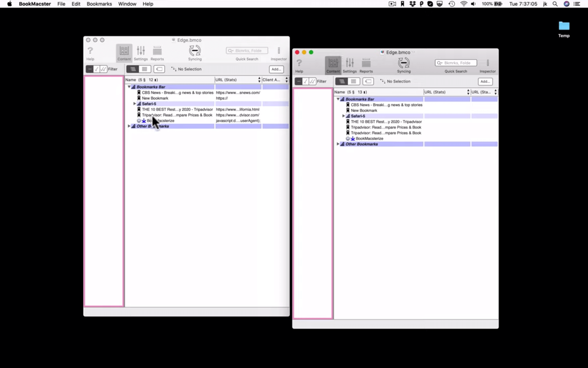Open Dropbox menu bar icon
The height and width of the screenshot is (368, 588).
point(412,4)
